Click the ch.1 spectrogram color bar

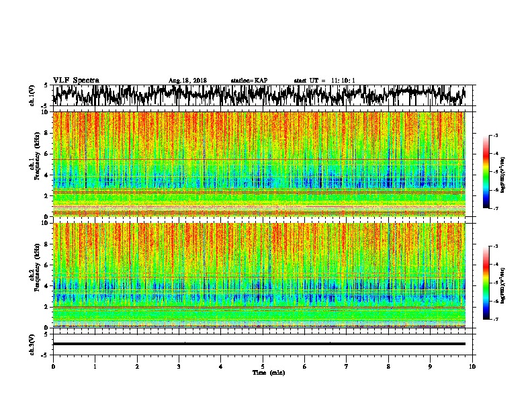(x=486, y=172)
